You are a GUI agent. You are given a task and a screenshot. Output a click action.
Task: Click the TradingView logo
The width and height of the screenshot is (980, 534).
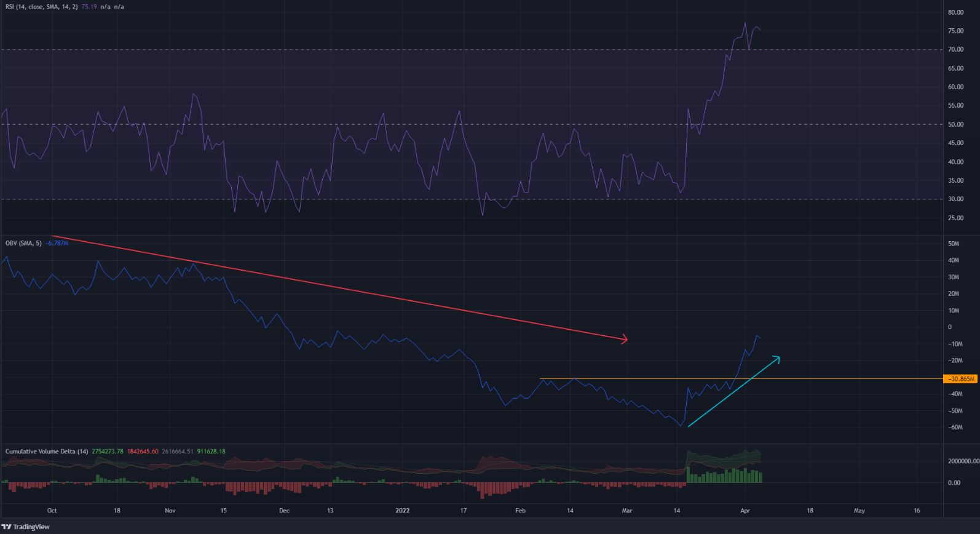(x=25, y=527)
